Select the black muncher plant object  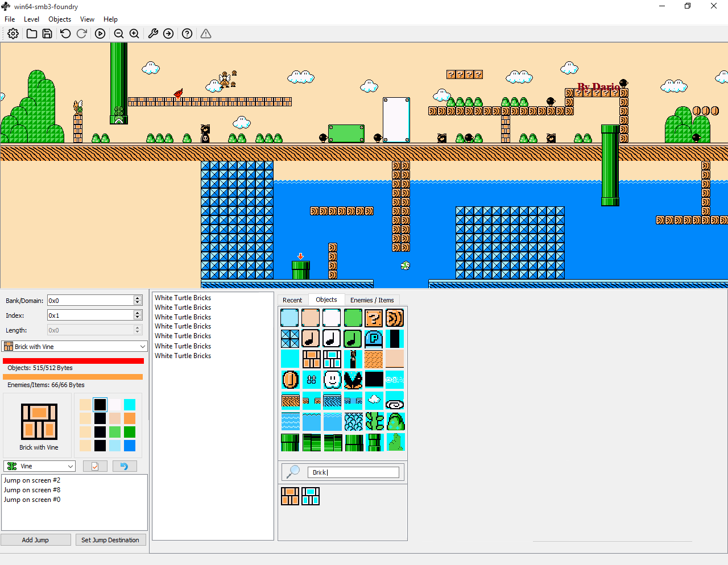[353, 380]
